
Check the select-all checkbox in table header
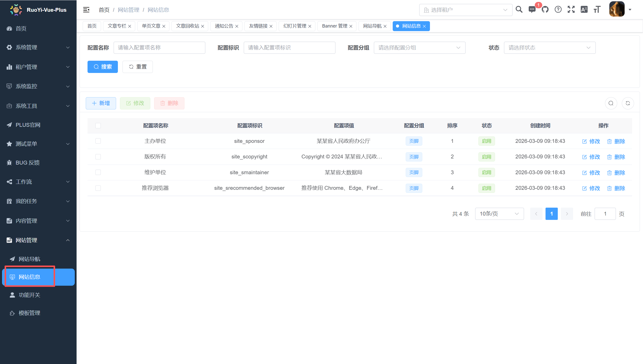click(98, 125)
